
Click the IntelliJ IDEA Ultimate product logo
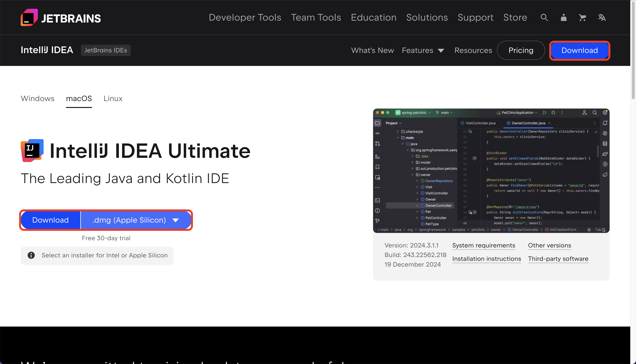click(x=32, y=151)
